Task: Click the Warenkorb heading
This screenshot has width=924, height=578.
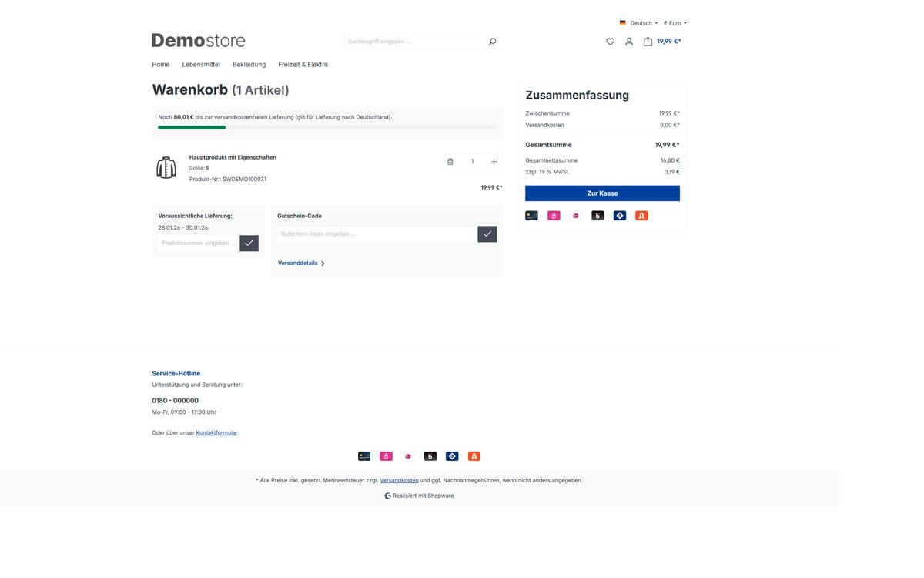Action: point(221,89)
